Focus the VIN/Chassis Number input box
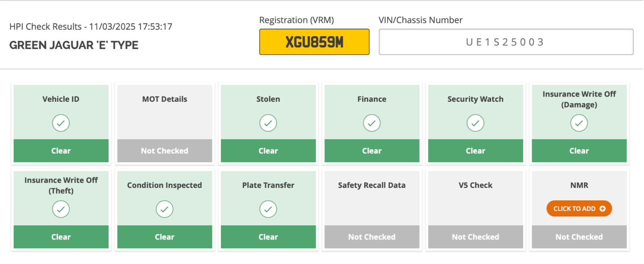The image size is (644, 264). [506, 42]
